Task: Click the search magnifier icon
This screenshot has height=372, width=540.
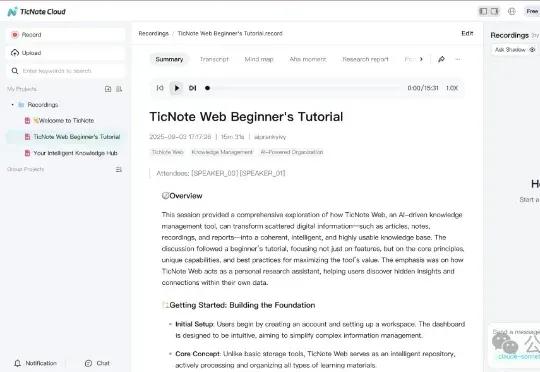Action: (x=15, y=71)
